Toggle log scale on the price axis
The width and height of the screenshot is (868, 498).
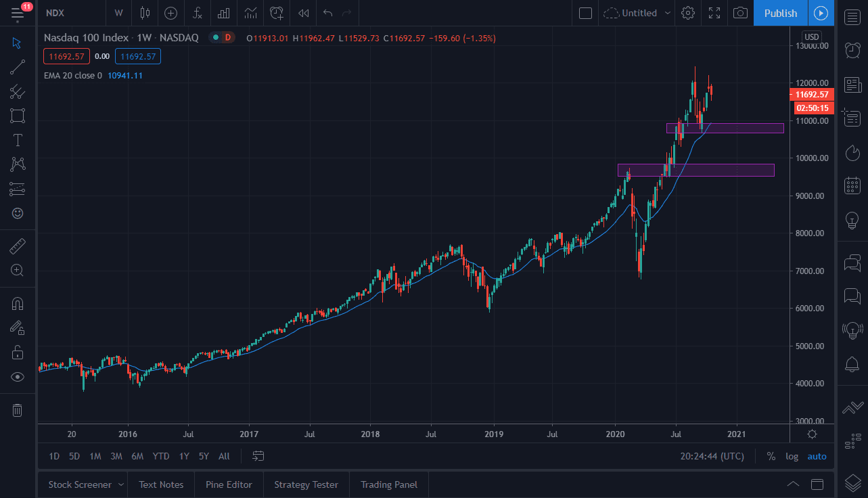click(792, 456)
